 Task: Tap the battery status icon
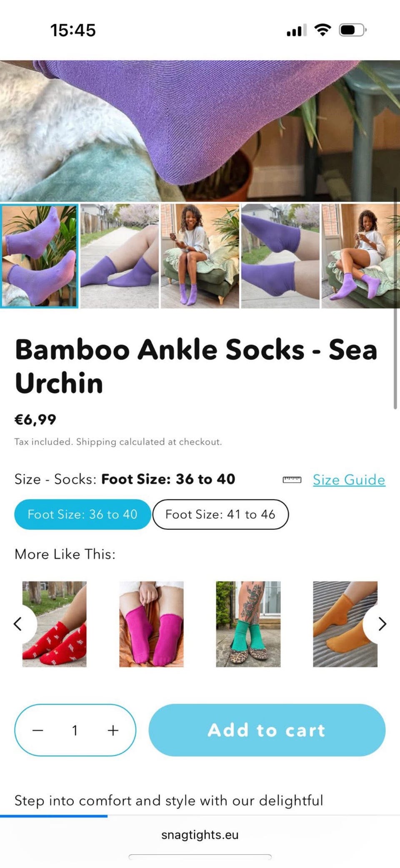tap(352, 30)
